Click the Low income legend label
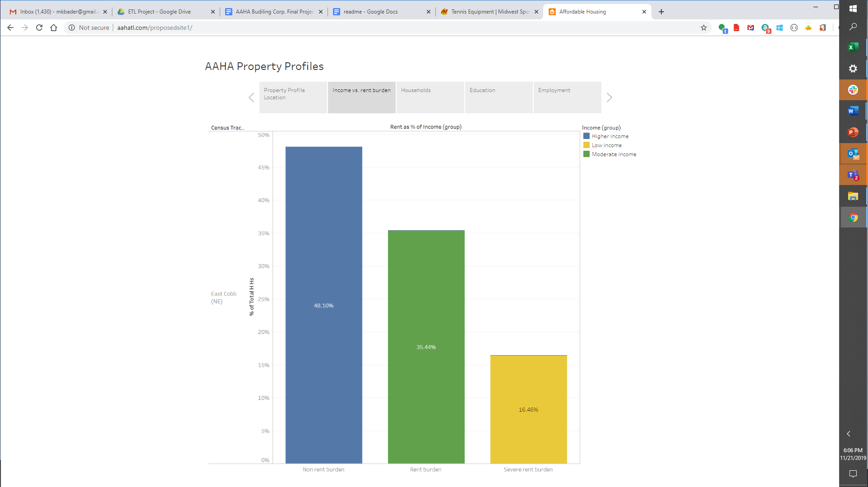This screenshot has height=487, width=868. pos(607,145)
